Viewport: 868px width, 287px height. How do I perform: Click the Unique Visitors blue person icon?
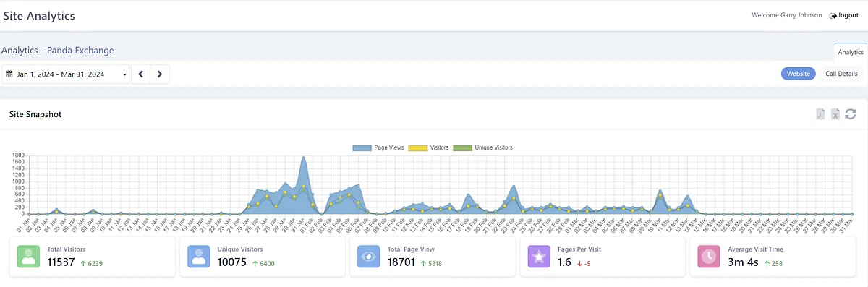[x=199, y=257]
